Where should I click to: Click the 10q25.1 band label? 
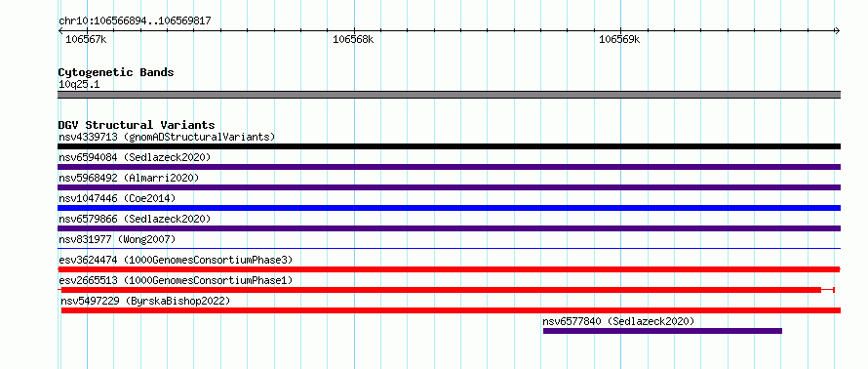tap(79, 85)
